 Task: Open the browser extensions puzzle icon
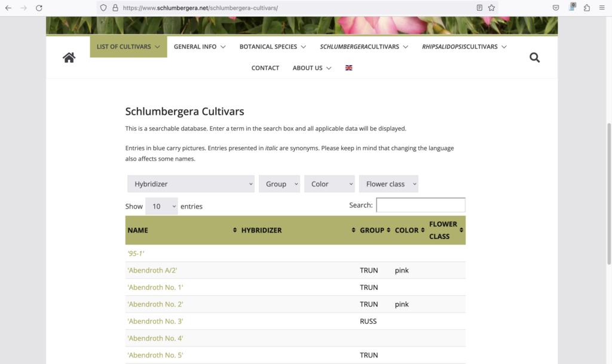586,8
